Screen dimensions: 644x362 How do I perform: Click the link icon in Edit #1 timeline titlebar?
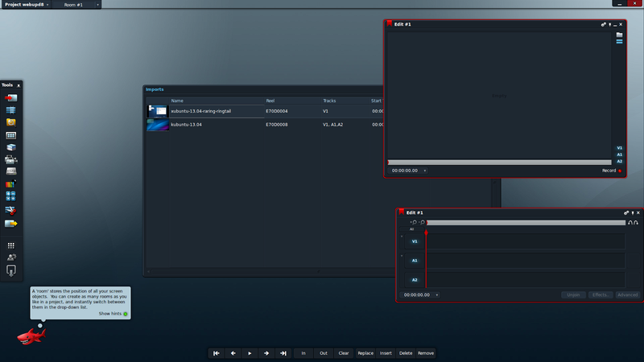click(x=626, y=212)
